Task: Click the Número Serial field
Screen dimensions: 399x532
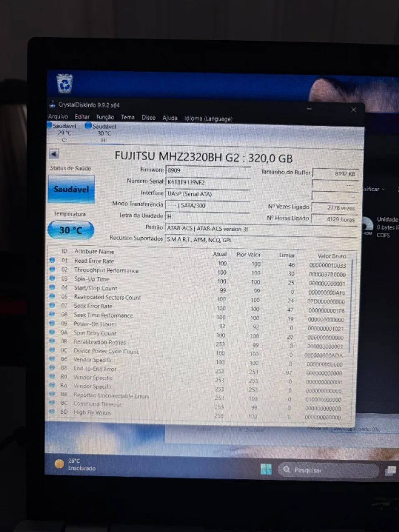Action: (x=208, y=182)
